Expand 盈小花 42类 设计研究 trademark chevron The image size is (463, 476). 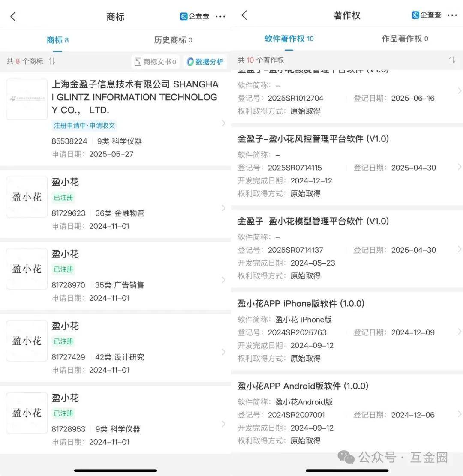[223, 352]
